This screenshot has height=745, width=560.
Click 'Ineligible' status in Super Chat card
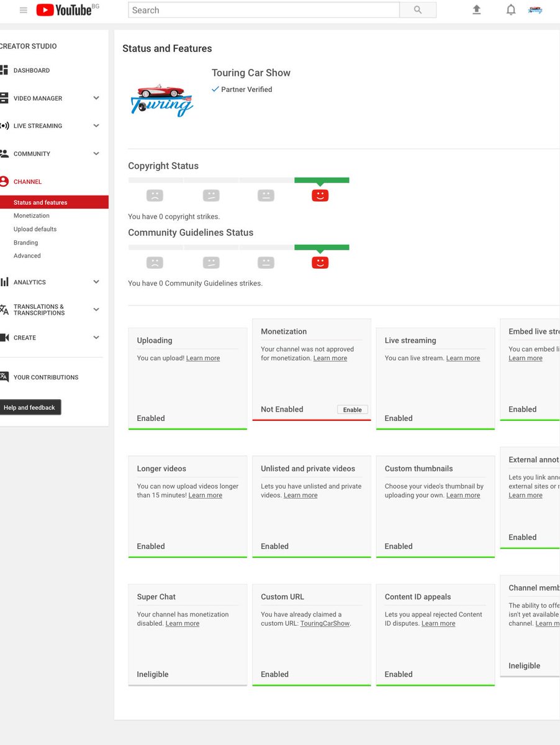(153, 674)
